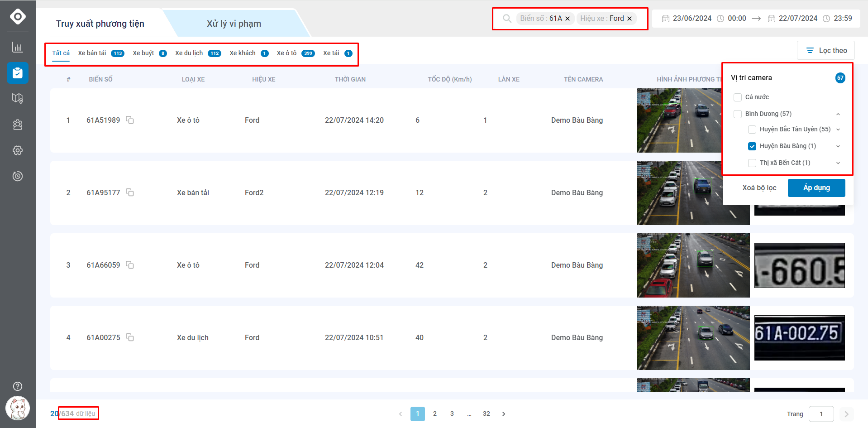Image resolution: width=868 pixels, height=428 pixels.
Task: Go to the next page arrow
Action: 504,414
